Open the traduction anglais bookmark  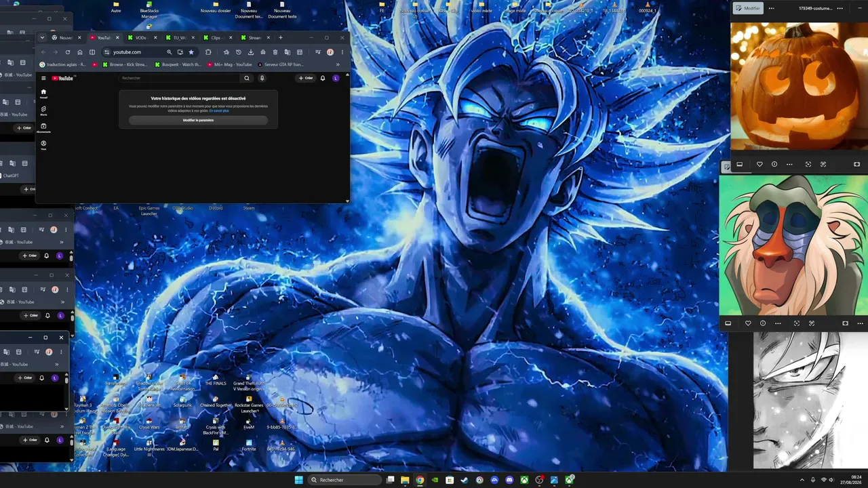(x=63, y=65)
